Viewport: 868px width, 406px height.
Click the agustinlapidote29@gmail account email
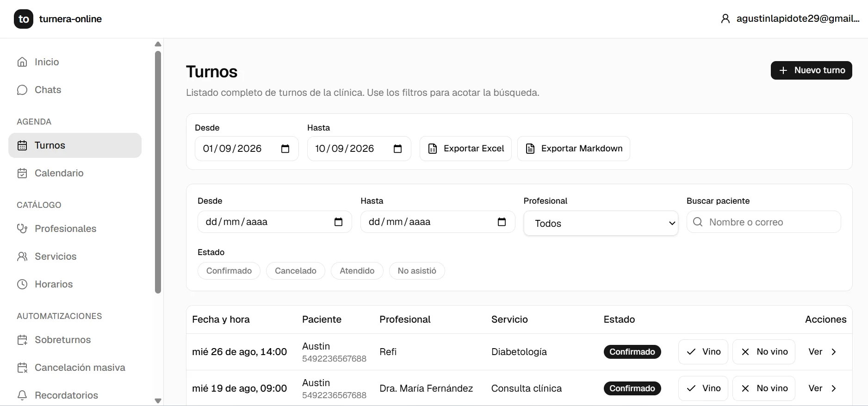coord(798,19)
